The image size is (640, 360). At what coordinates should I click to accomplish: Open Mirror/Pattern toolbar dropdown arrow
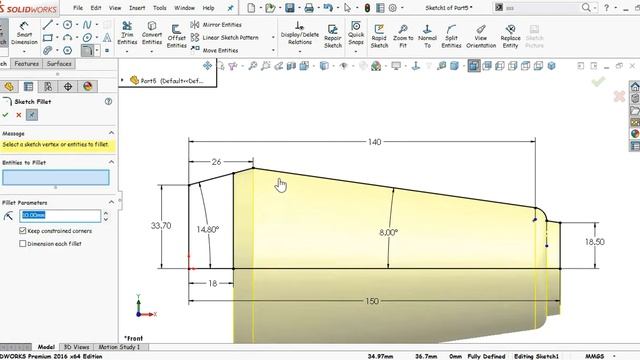coord(273,38)
